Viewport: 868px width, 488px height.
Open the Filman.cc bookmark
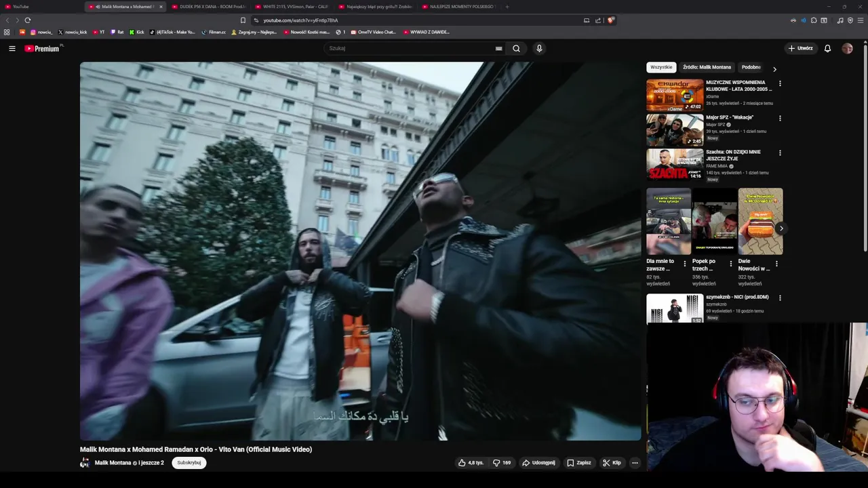[214, 32]
